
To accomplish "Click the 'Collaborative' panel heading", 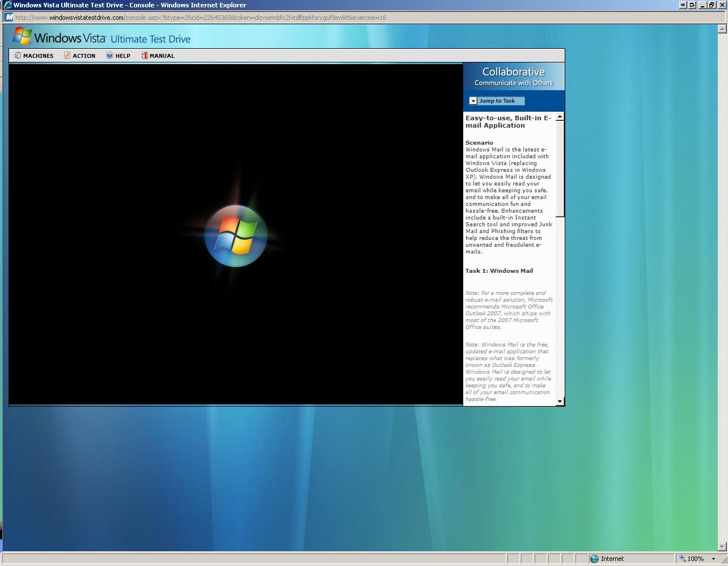I will pos(513,72).
